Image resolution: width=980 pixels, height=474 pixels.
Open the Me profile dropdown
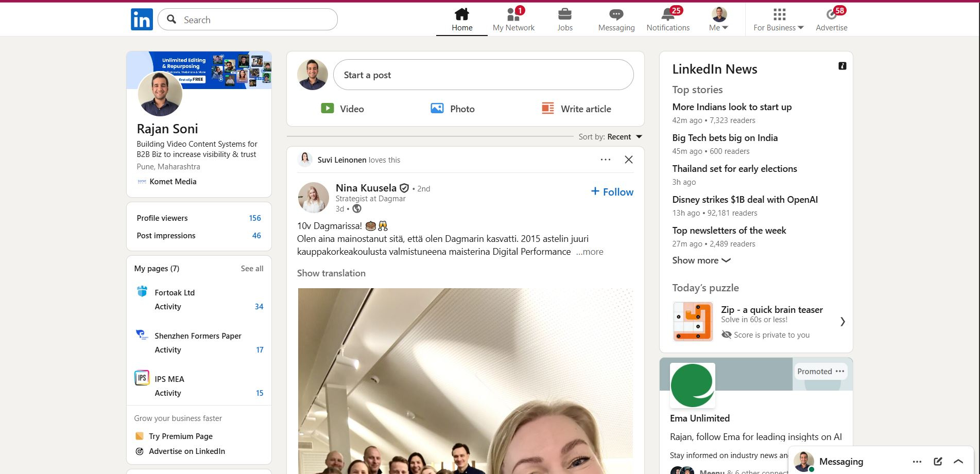point(719,19)
